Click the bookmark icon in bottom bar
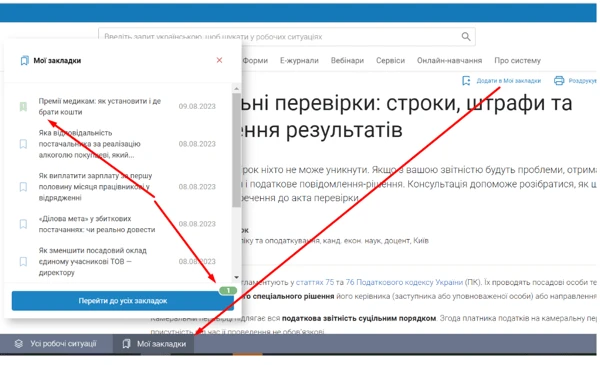600x365 pixels. [x=126, y=344]
